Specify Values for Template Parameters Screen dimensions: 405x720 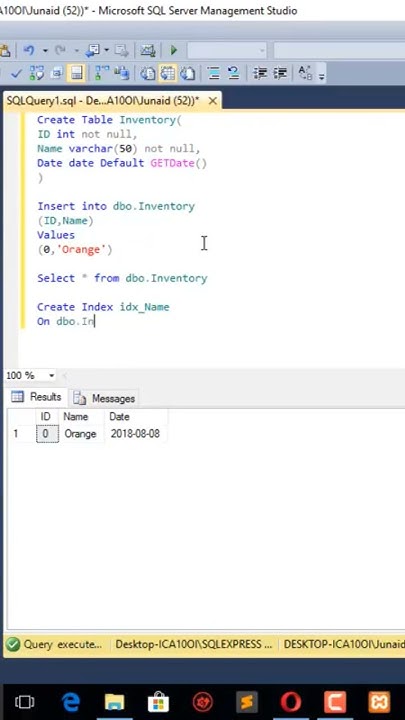pos(305,73)
